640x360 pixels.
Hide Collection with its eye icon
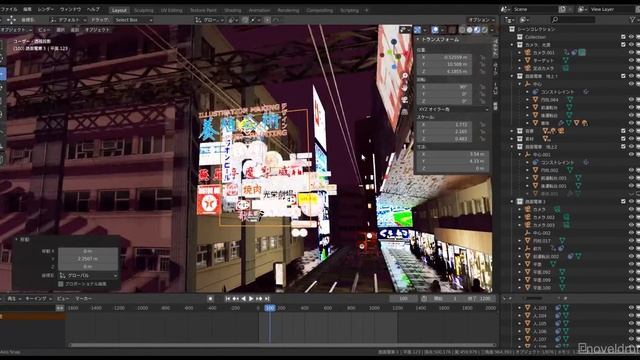click(x=631, y=37)
